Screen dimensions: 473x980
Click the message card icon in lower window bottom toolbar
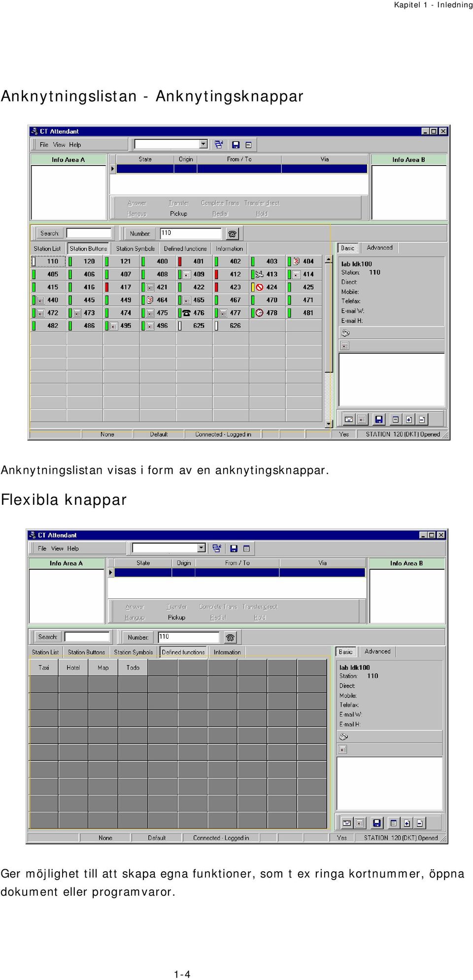pos(346,823)
